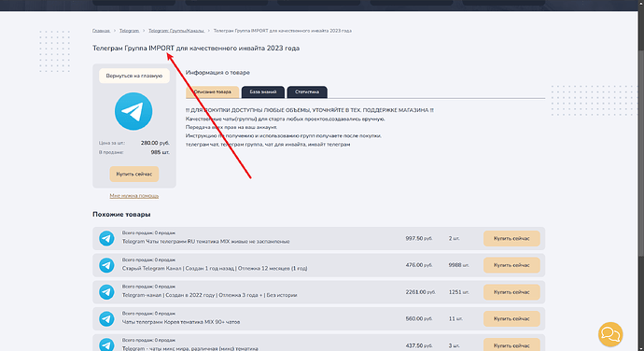Click Купить сейчас for the 2261.00 руб channel
The image size is (644, 351).
coord(511,292)
